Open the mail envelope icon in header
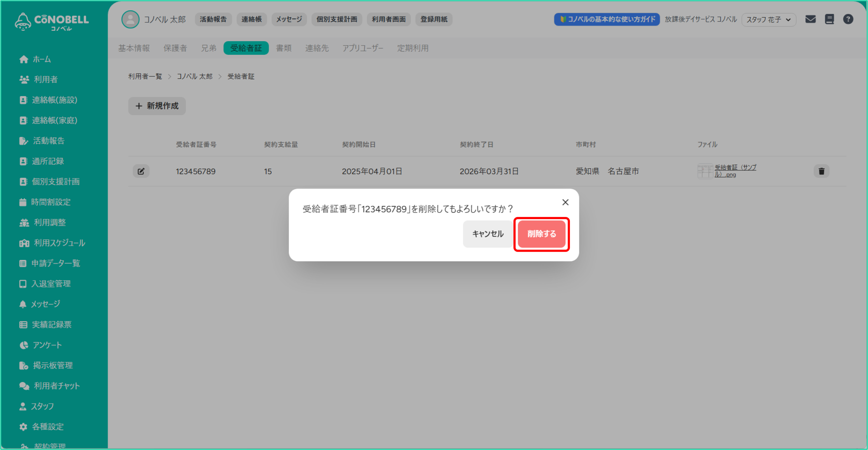The width and height of the screenshot is (868, 450). coord(810,19)
